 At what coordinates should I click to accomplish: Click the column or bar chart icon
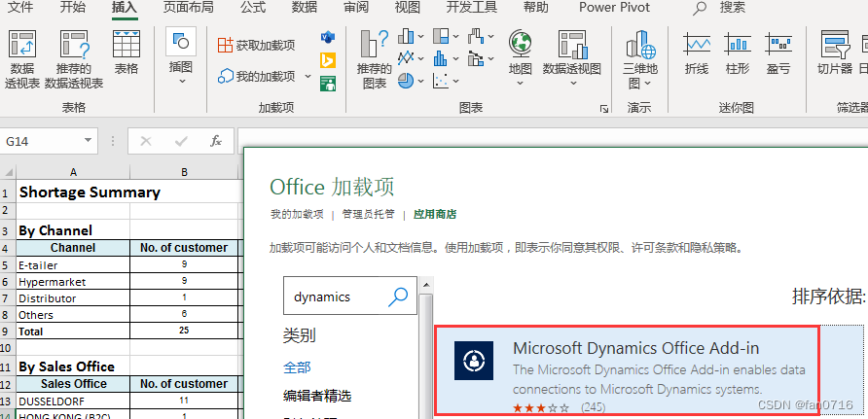[407, 37]
